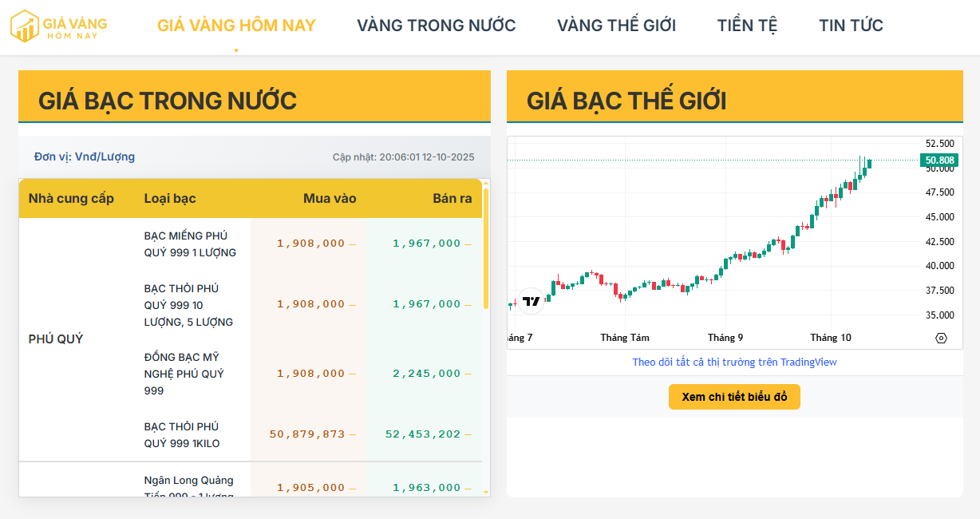Open the GIÁ VÀNG HÔM NAY menu
Image resolution: width=980 pixels, height=519 pixels.
(x=236, y=26)
